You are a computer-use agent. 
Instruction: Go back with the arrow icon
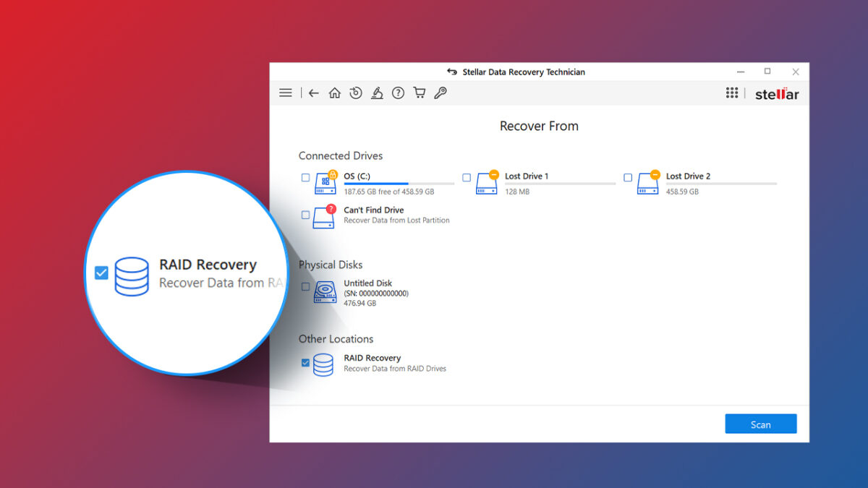[313, 93]
